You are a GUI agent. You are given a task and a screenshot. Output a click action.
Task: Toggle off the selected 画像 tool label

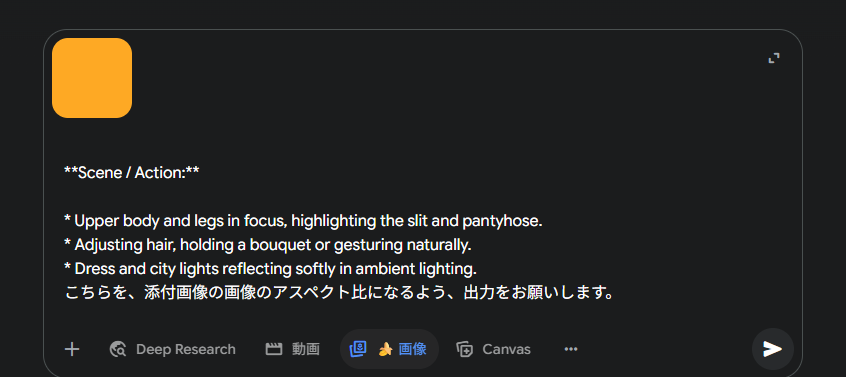click(413, 349)
